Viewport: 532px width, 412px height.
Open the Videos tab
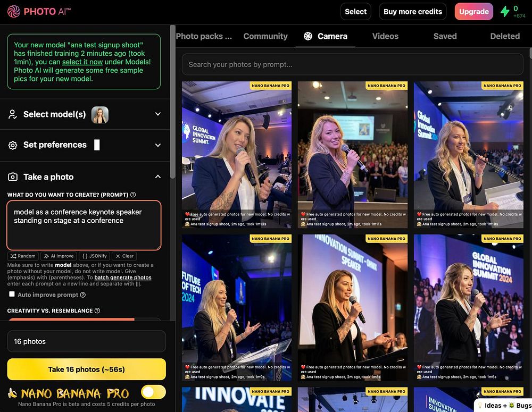[385, 36]
